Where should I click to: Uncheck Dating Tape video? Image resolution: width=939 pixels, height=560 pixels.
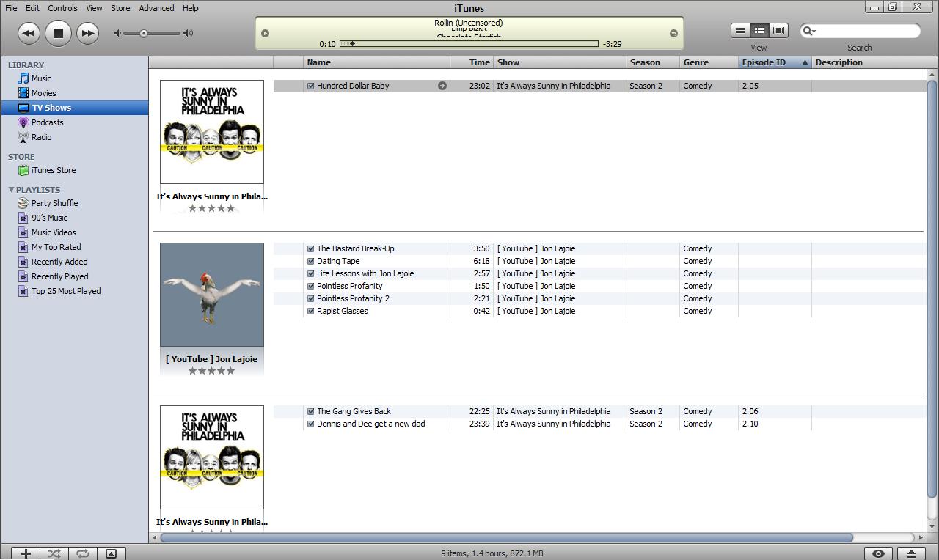pyautogui.click(x=310, y=261)
